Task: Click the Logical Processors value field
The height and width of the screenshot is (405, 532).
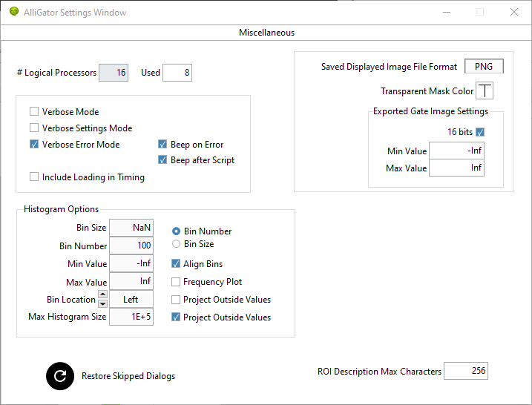Action: (x=114, y=73)
